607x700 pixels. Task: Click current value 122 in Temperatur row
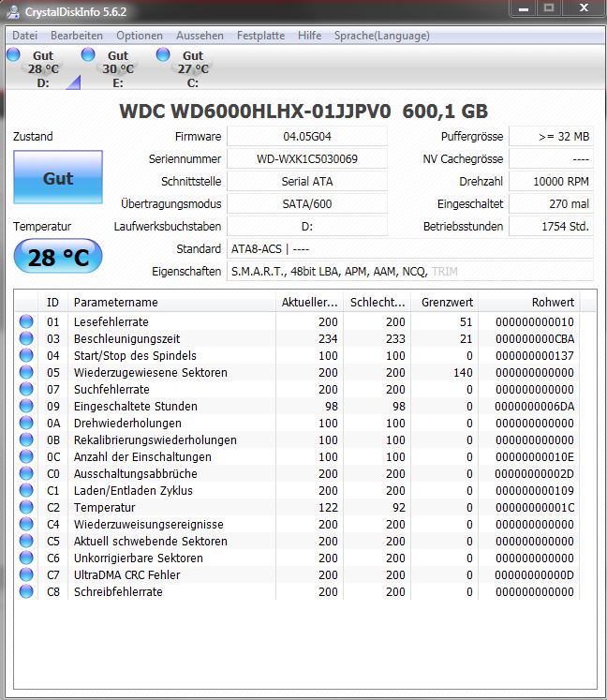coord(328,508)
